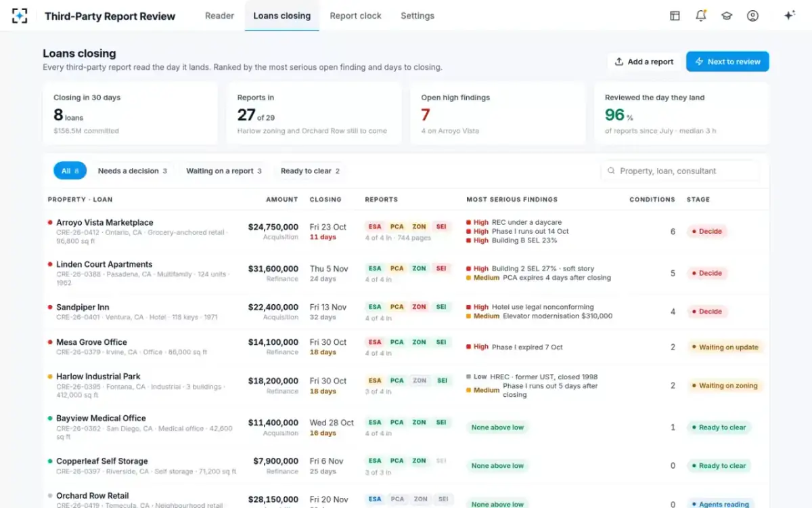Click the finding "REC under a daycare"
Screen dimensions: 812x508
pos(526,222)
